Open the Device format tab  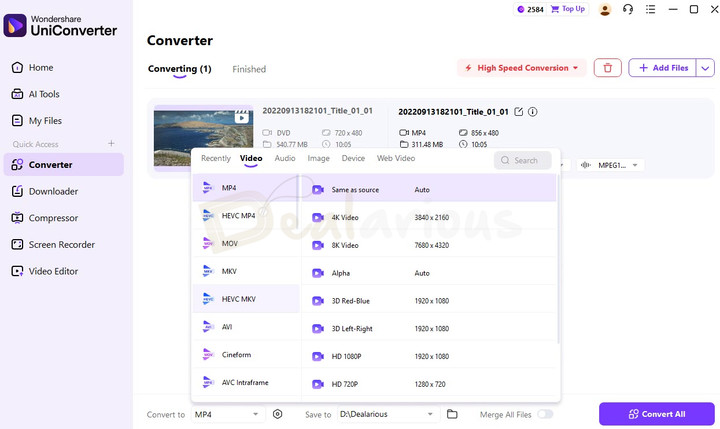[353, 158]
